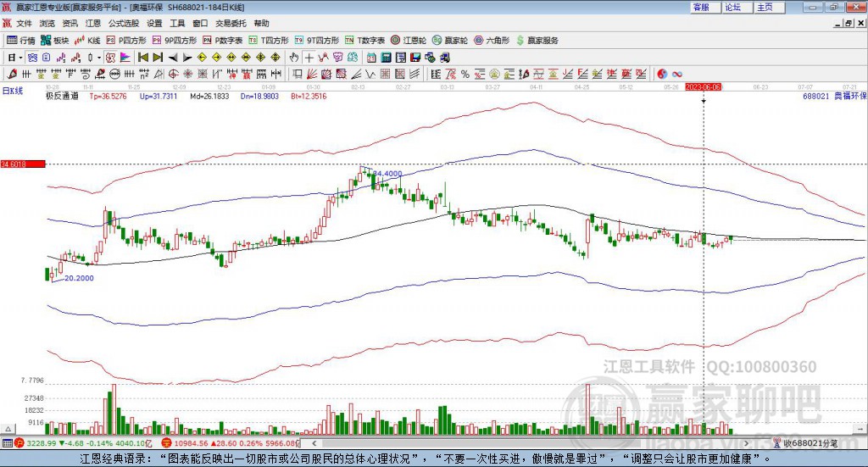Screen dimensions: 868x467
Task: Click the 收688021分笔 status entry
Action: click(805, 443)
